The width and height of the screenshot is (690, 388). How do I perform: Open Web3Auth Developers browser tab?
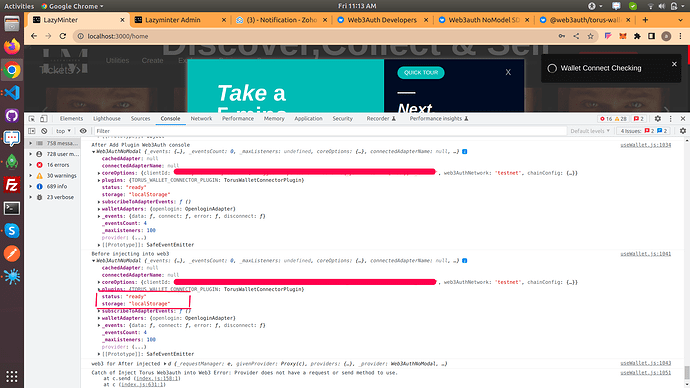[x=382, y=20]
